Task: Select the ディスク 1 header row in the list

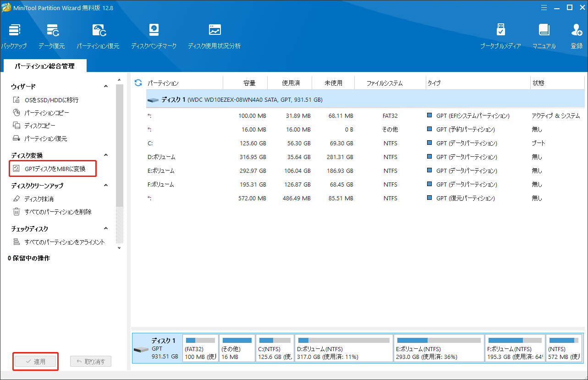Action: pos(365,99)
